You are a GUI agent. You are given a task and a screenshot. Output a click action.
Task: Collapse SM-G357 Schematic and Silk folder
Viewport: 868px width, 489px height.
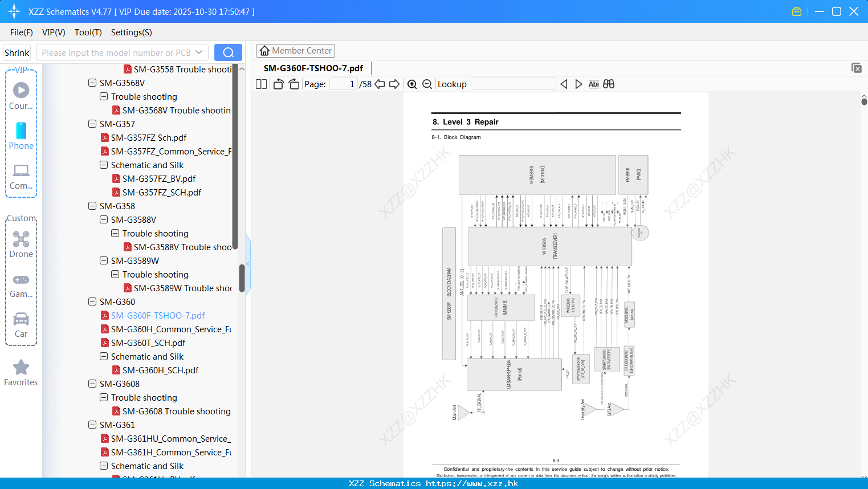[104, 165]
